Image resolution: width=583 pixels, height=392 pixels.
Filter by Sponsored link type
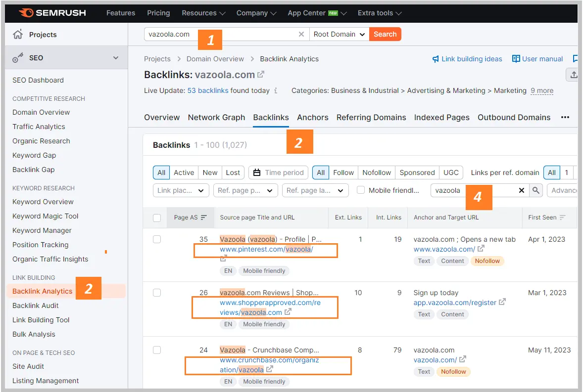coord(417,173)
